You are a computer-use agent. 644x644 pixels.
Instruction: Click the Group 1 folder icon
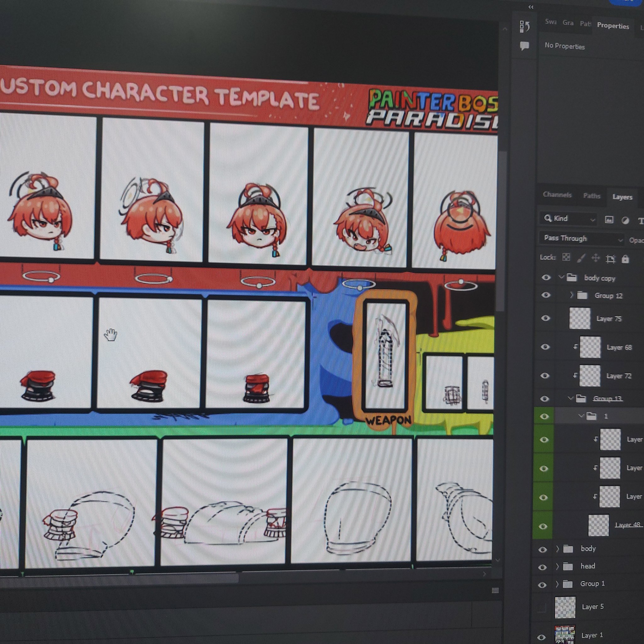(567, 584)
